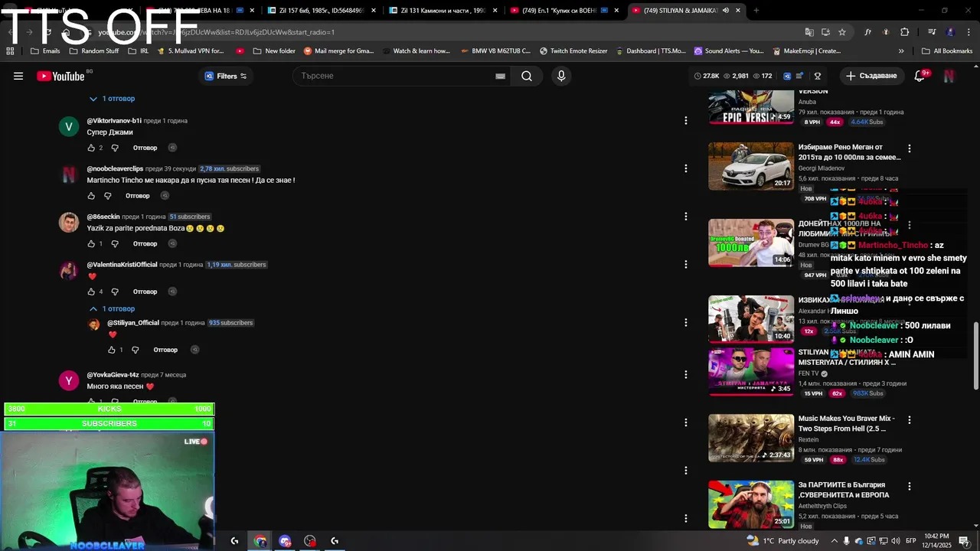
Task: Open the YouTube hamburger guide menu
Action: click(18, 76)
